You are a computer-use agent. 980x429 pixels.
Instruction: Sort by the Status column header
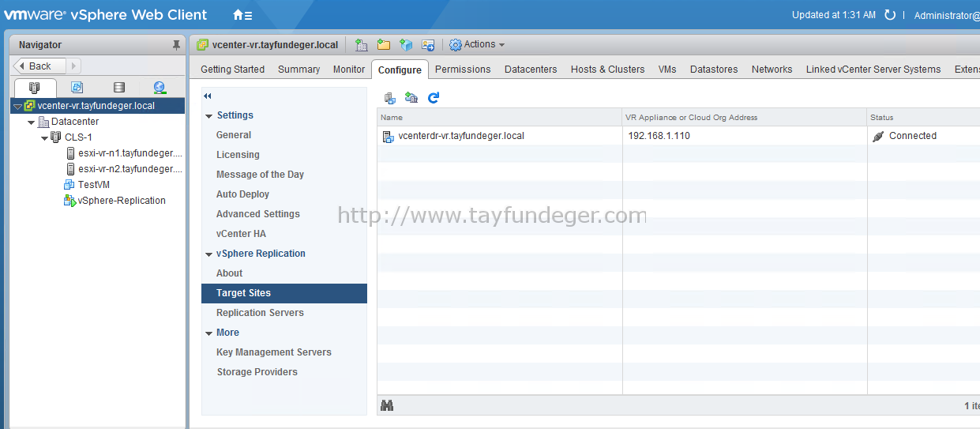[x=923, y=118]
